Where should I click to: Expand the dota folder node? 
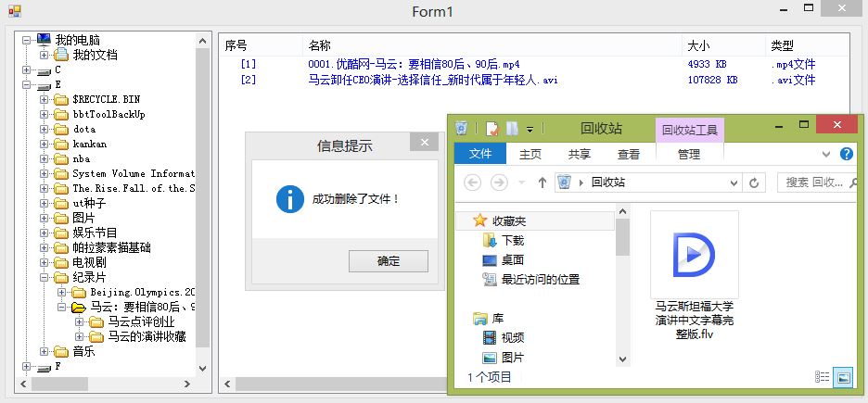(44, 129)
